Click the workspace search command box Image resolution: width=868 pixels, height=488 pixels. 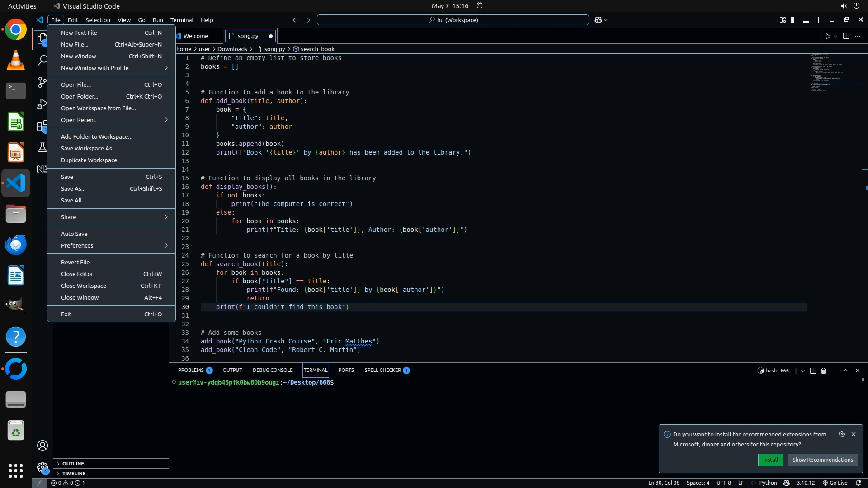tap(453, 20)
